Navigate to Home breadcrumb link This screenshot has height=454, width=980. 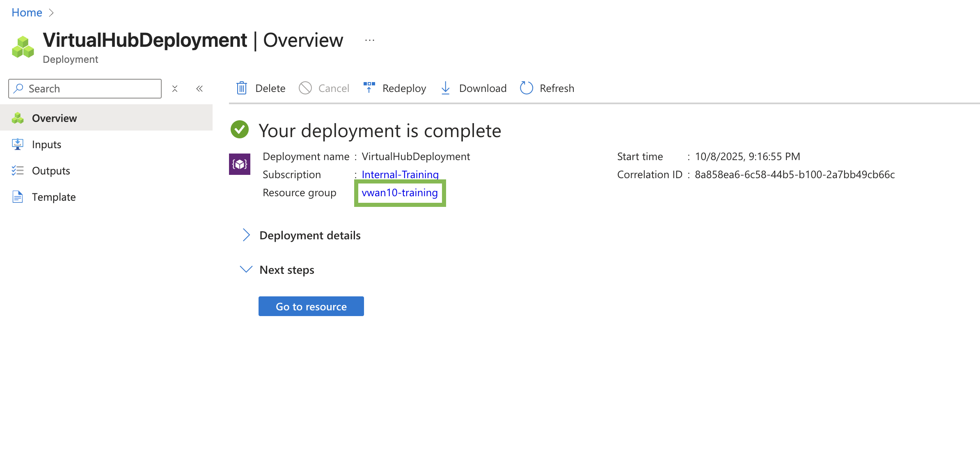pos(27,12)
